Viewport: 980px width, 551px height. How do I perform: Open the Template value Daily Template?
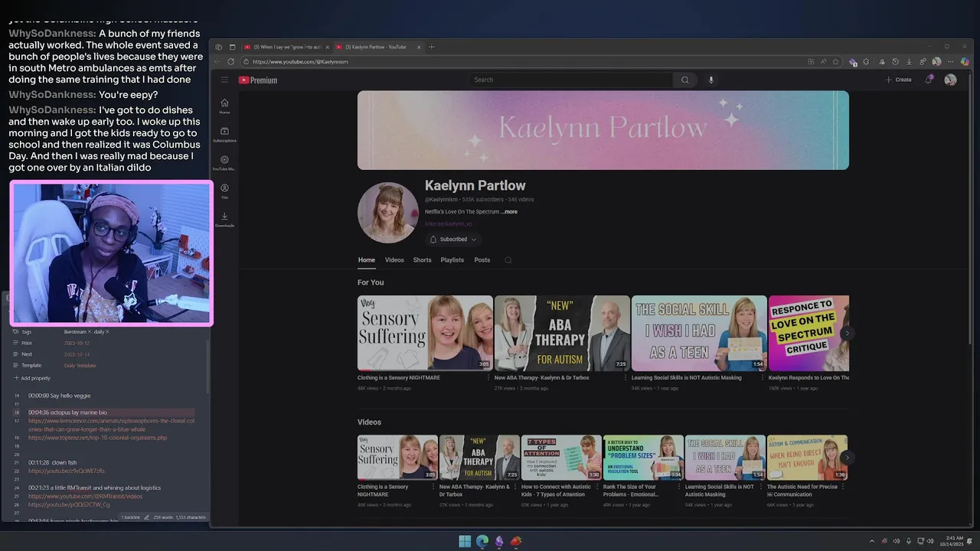[x=80, y=366]
